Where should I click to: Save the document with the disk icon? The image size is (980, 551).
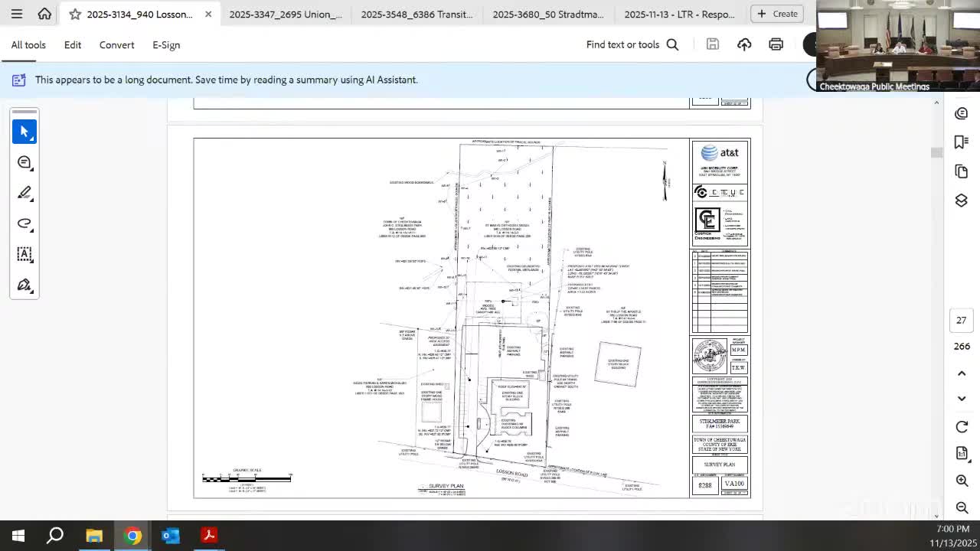coord(712,44)
